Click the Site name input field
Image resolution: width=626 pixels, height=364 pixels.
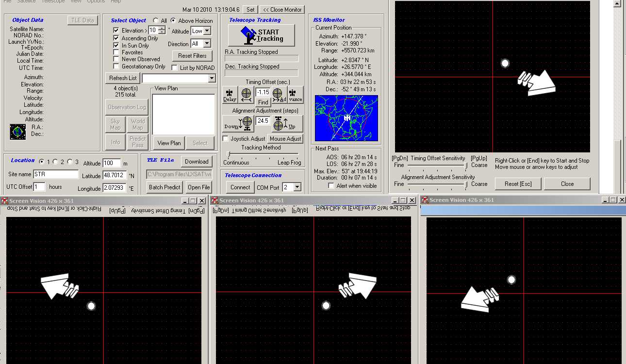pos(56,174)
